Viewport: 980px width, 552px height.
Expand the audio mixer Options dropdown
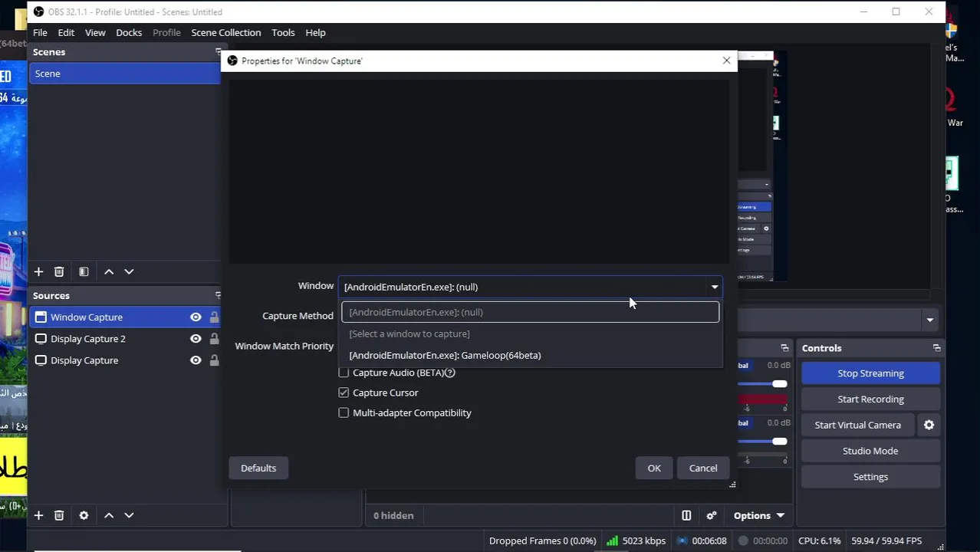(x=758, y=515)
